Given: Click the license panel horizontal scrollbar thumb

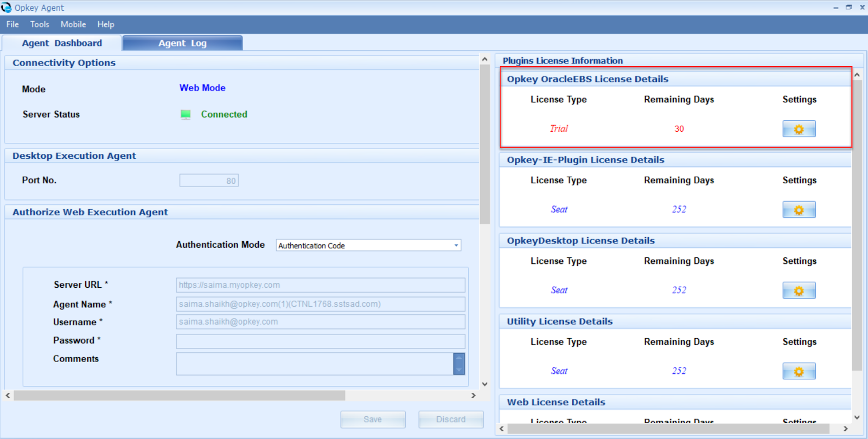Looking at the screenshot, I should 669,429.
